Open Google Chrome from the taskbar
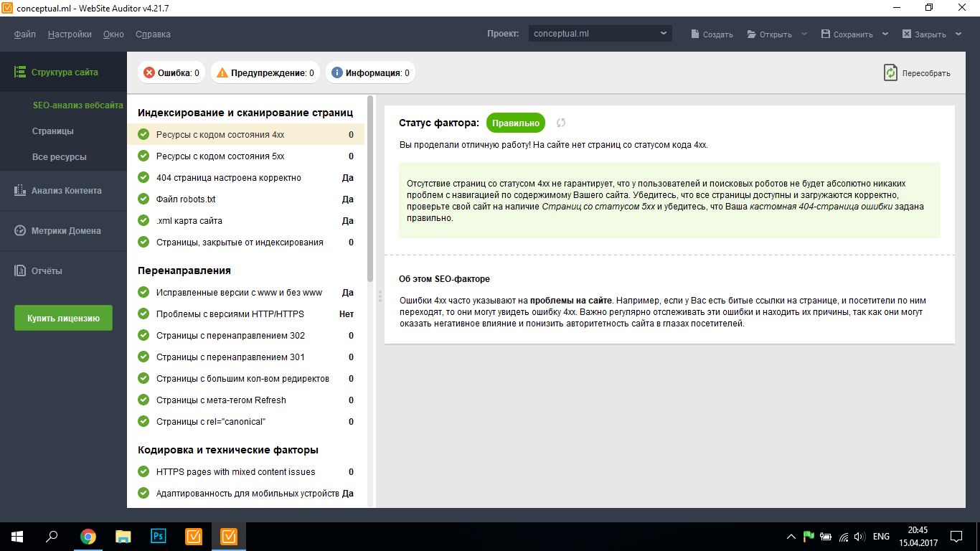The width and height of the screenshot is (980, 551). click(88, 537)
